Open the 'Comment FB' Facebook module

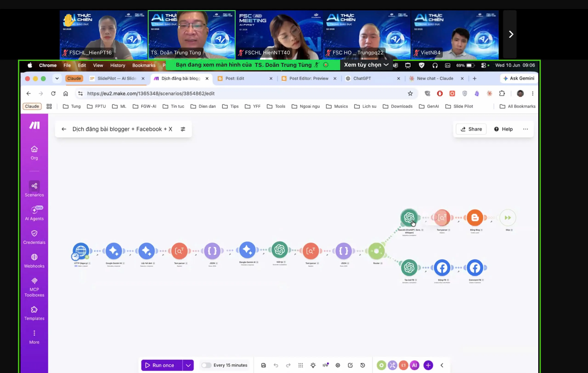click(475, 268)
